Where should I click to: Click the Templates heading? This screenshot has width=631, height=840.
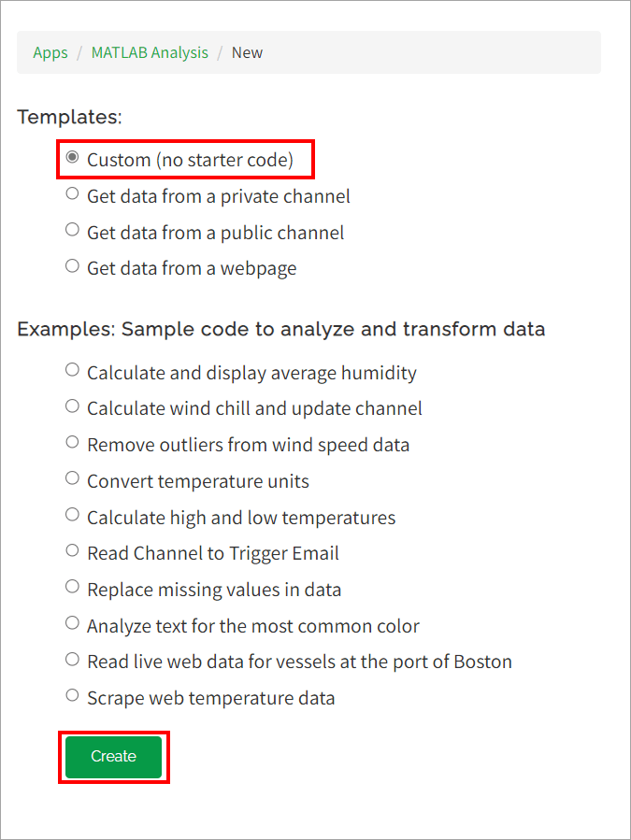(x=69, y=117)
